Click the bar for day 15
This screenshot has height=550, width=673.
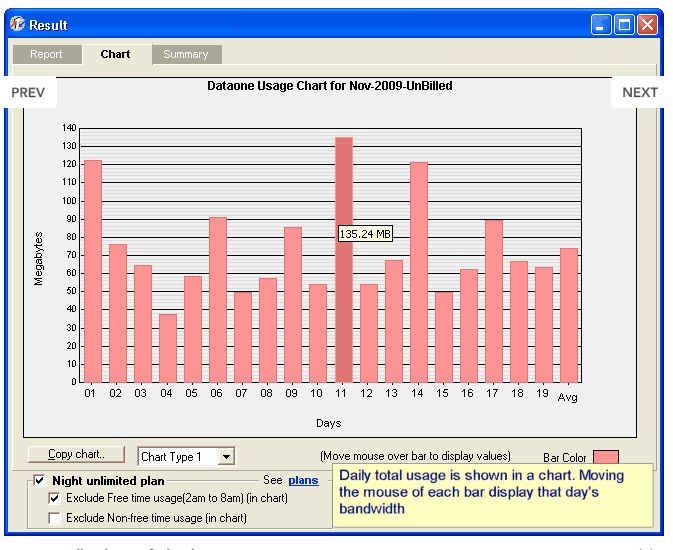(x=444, y=337)
